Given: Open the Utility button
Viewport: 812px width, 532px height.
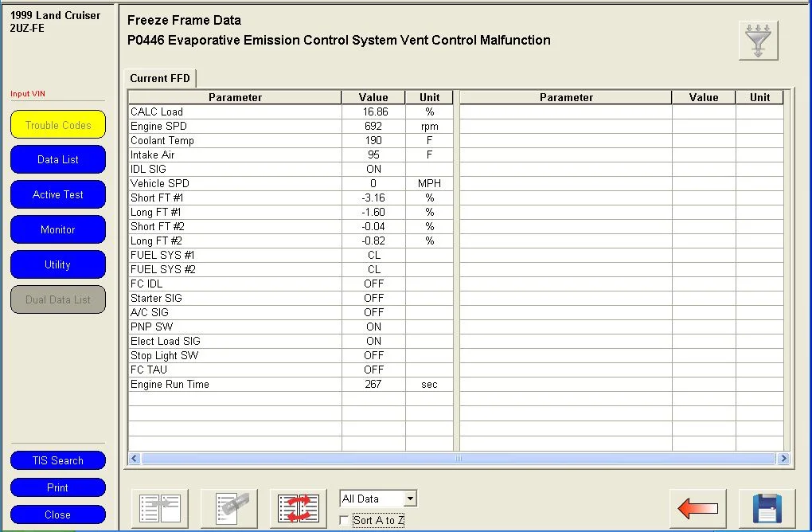Looking at the screenshot, I should [58, 264].
